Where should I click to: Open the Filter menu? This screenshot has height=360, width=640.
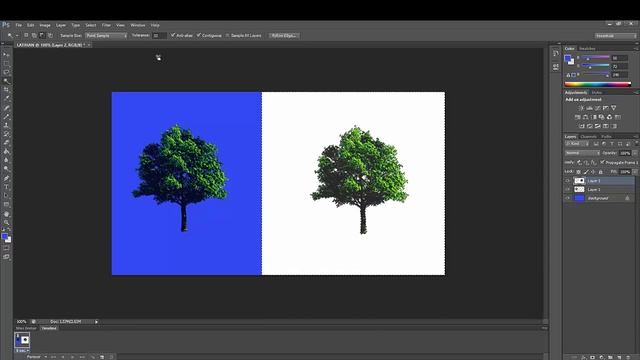point(106,25)
